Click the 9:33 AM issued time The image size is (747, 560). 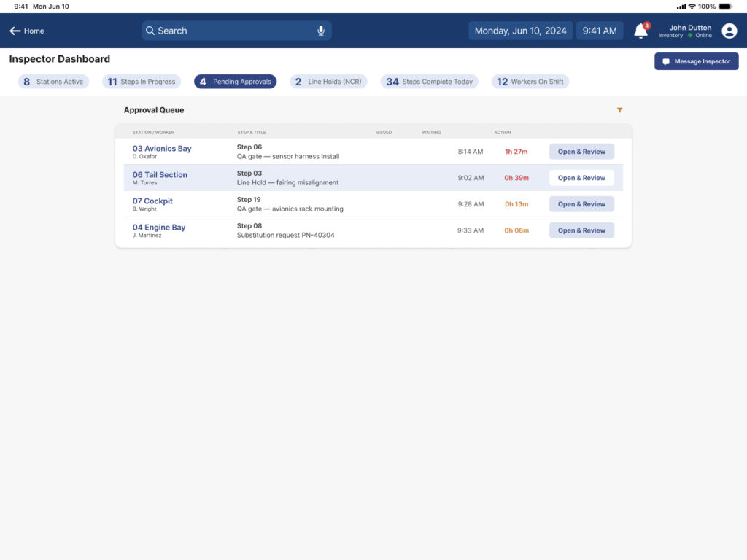471,230
